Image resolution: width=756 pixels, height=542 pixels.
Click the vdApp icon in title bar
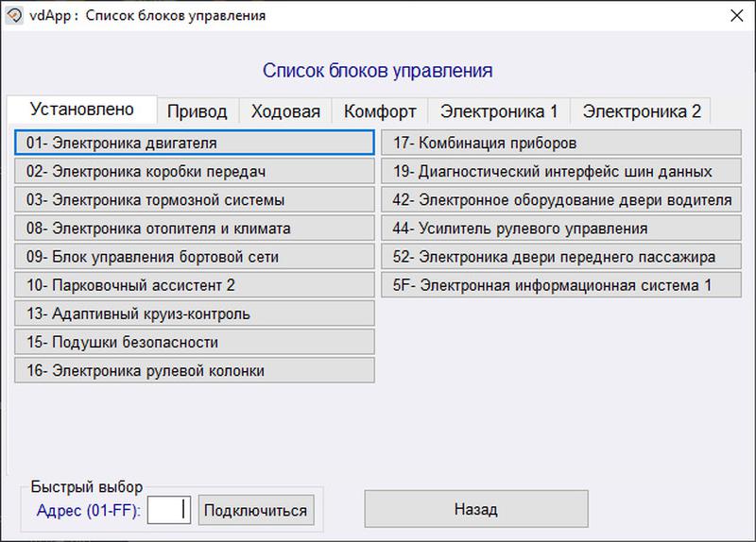pyautogui.click(x=15, y=15)
